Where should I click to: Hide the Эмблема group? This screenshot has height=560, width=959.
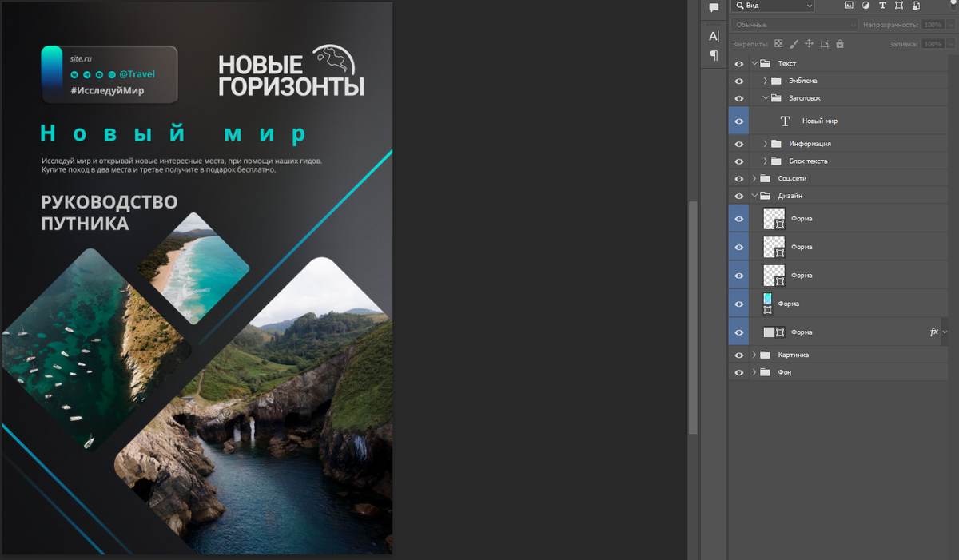(738, 81)
